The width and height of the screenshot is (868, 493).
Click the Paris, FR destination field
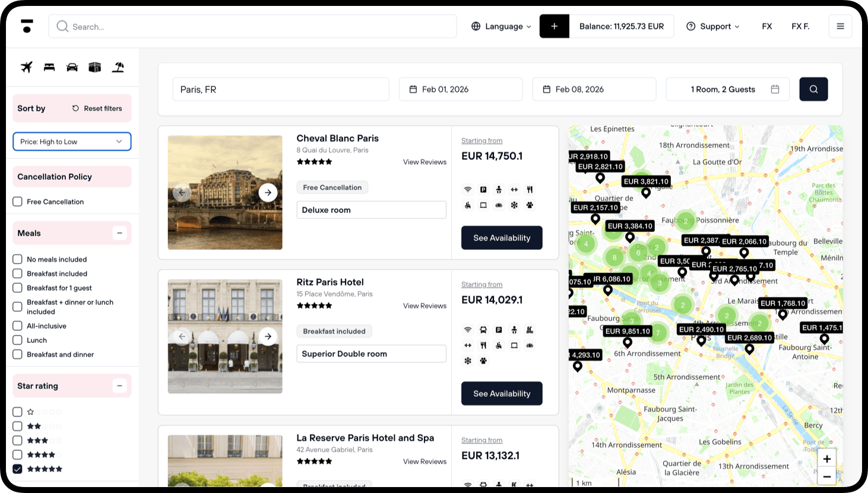[281, 89]
